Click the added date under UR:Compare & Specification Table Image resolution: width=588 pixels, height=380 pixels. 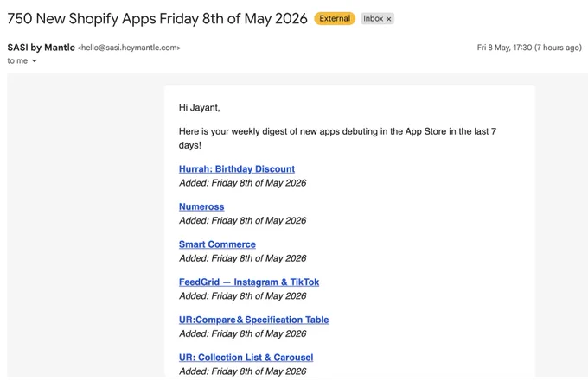(x=242, y=333)
